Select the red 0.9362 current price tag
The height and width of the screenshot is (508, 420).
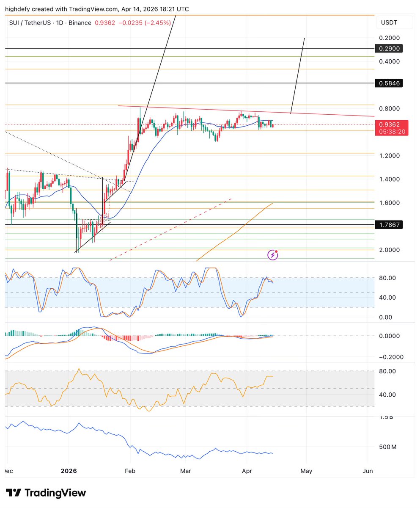[392, 128]
